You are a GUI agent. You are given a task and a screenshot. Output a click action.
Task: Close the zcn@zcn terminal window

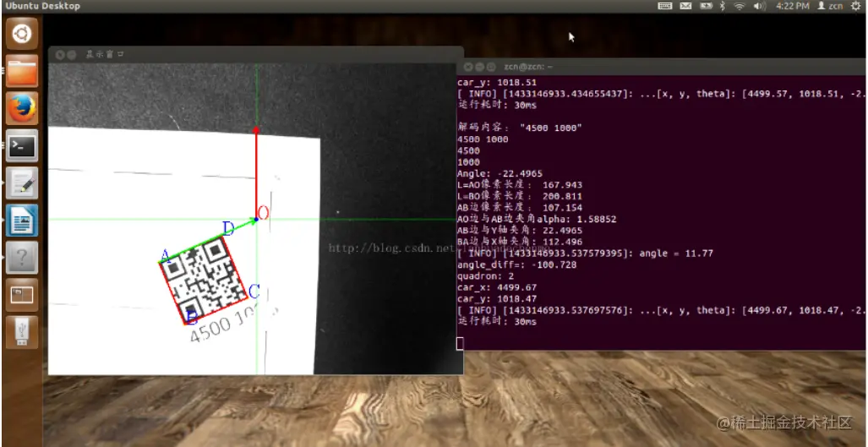click(467, 67)
